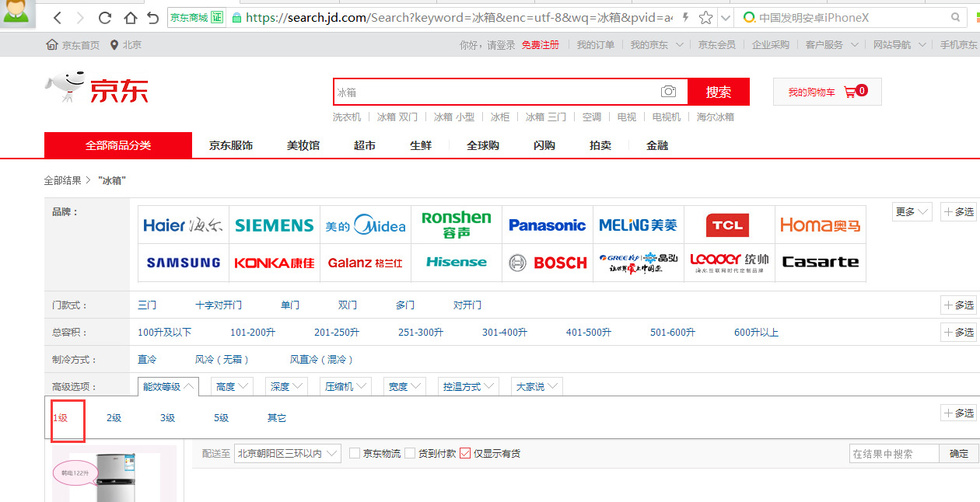
Task: Select the Midea brand logo
Action: (366, 225)
